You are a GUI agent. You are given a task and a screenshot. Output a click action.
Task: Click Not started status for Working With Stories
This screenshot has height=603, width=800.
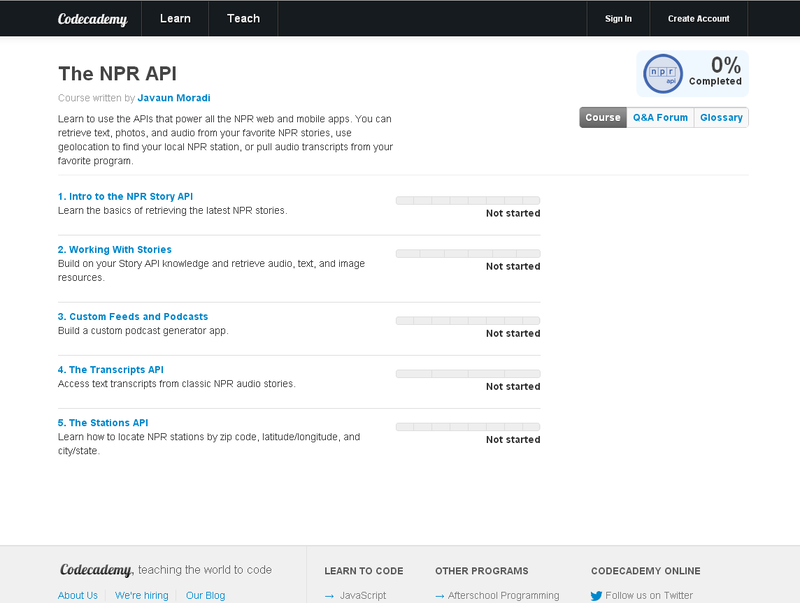(513, 266)
